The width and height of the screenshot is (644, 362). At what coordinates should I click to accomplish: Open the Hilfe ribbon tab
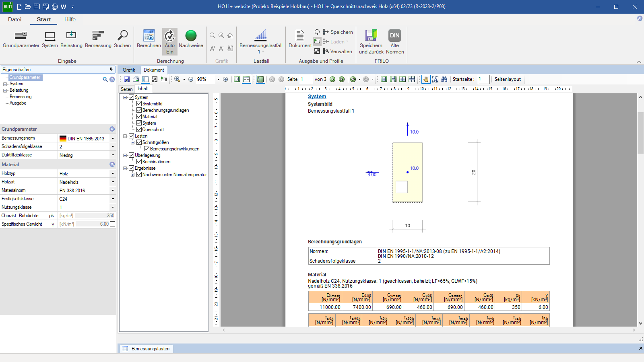[70, 19]
